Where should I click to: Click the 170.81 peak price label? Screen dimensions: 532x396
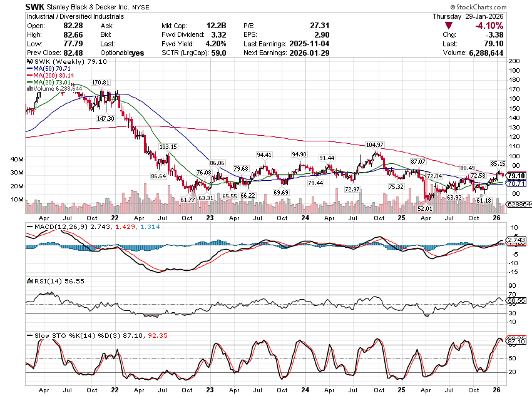(100, 82)
